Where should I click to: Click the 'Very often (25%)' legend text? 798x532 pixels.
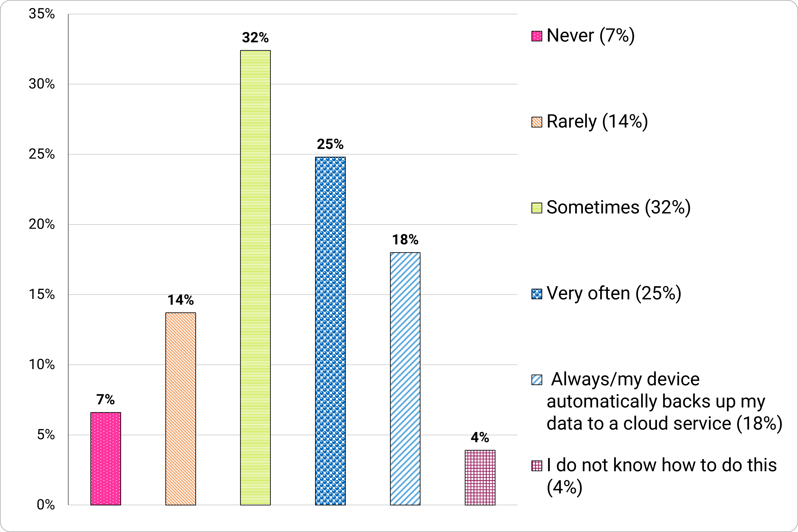tap(614, 293)
